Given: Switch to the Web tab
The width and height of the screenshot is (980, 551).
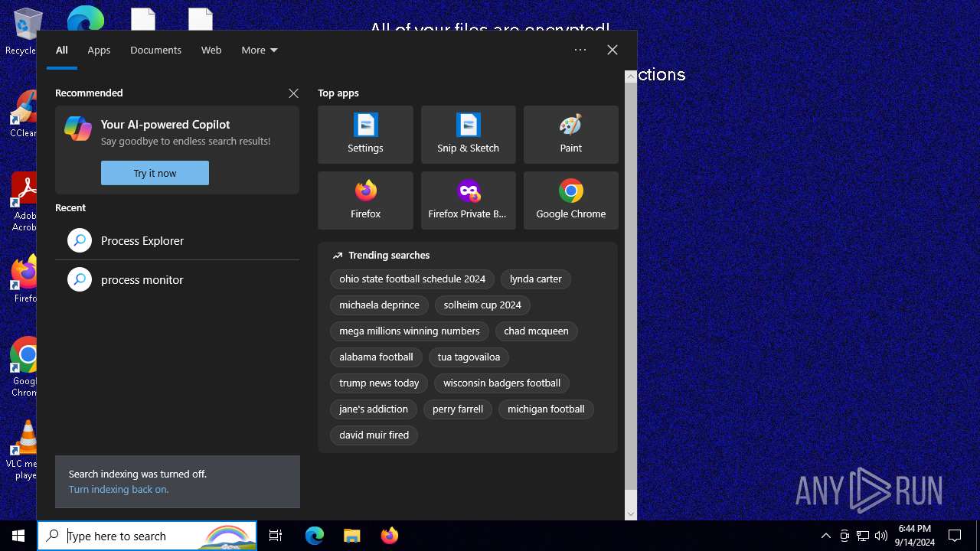Looking at the screenshot, I should (211, 50).
